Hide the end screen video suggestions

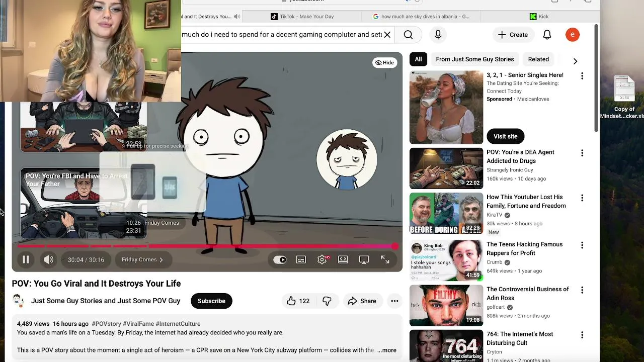(385, 62)
